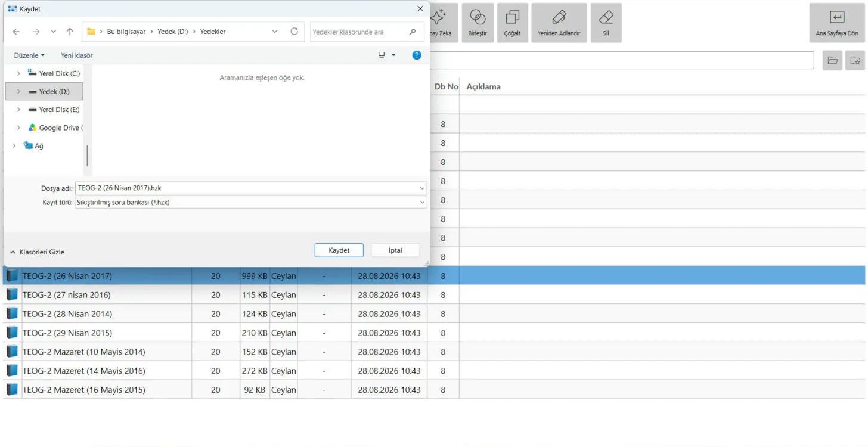Click the Yeni klasör button
The image size is (868, 447).
click(77, 55)
